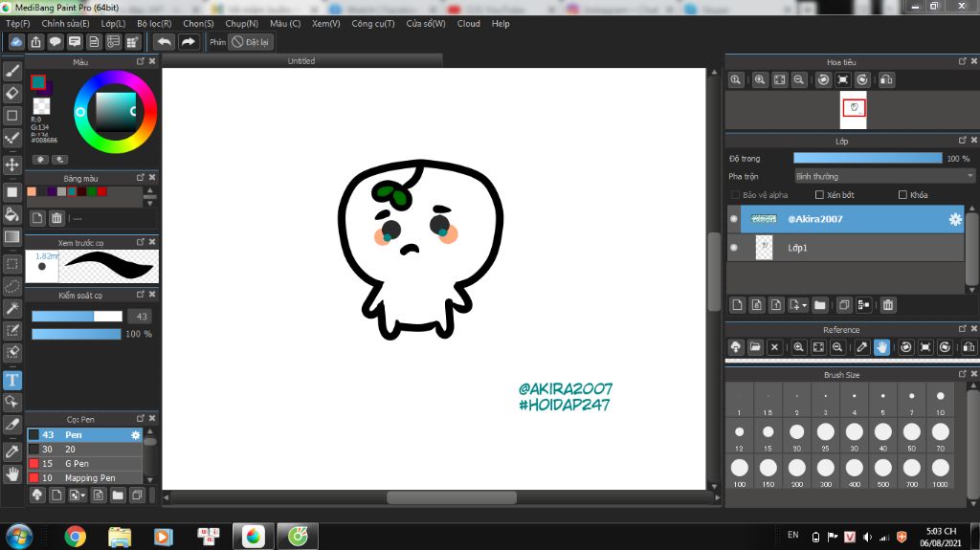This screenshot has height=550, width=980.
Task: Click the volume icon in system tray
Action: pos(867,537)
